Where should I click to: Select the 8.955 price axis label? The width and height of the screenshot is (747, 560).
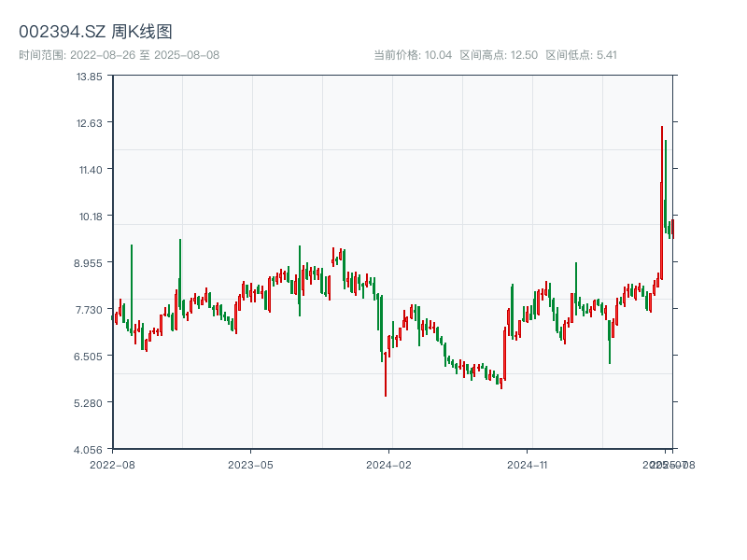(x=90, y=262)
